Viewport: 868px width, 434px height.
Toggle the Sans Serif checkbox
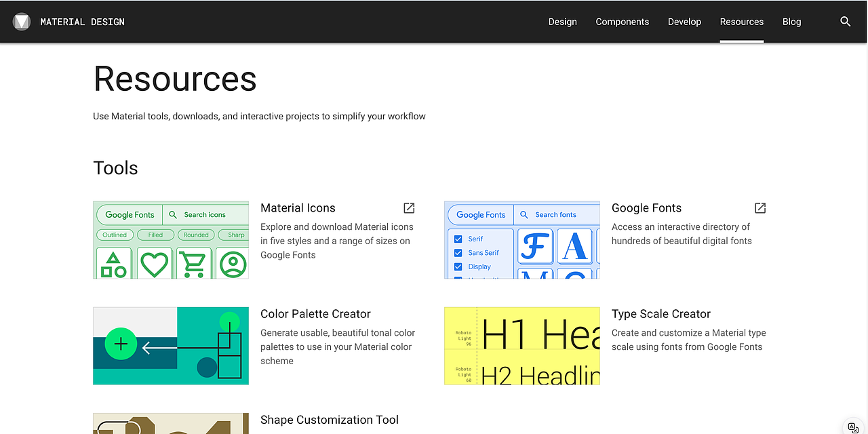(458, 253)
